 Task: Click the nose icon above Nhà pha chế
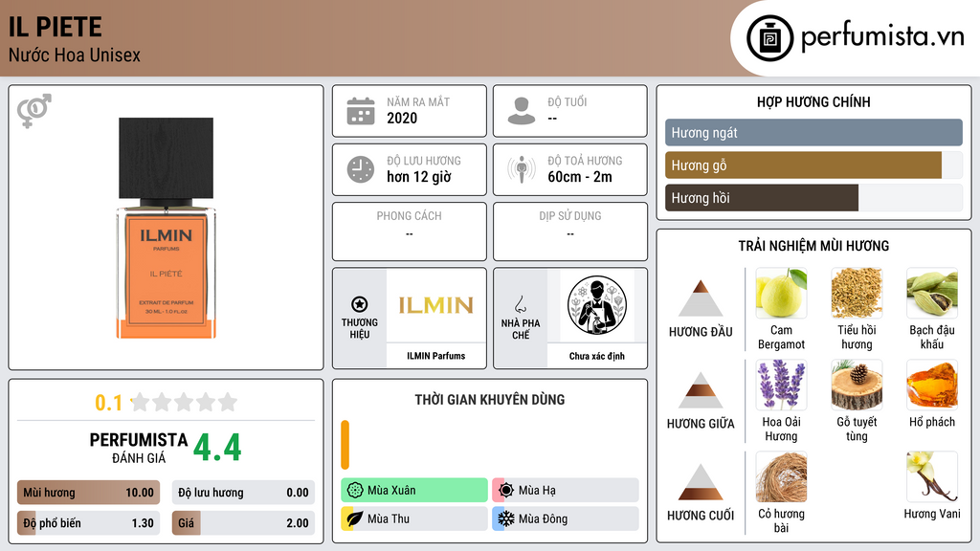point(520,304)
